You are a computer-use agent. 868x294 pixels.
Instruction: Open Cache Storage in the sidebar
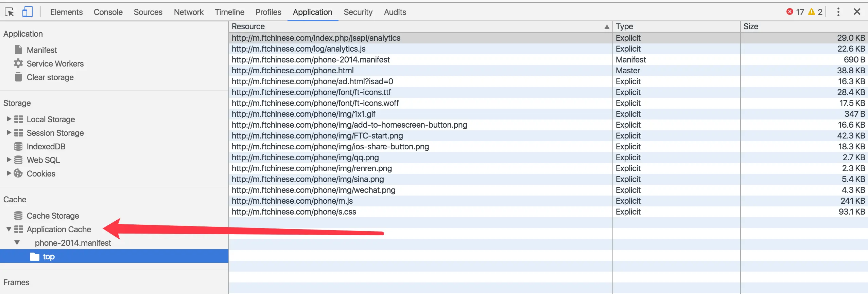(53, 216)
